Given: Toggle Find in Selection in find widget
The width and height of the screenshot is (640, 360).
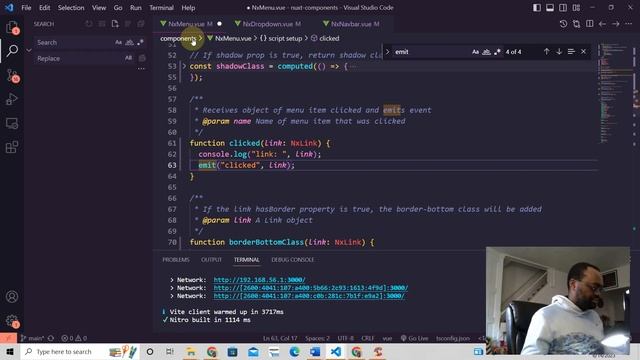Looking at the screenshot, I should [571, 52].
